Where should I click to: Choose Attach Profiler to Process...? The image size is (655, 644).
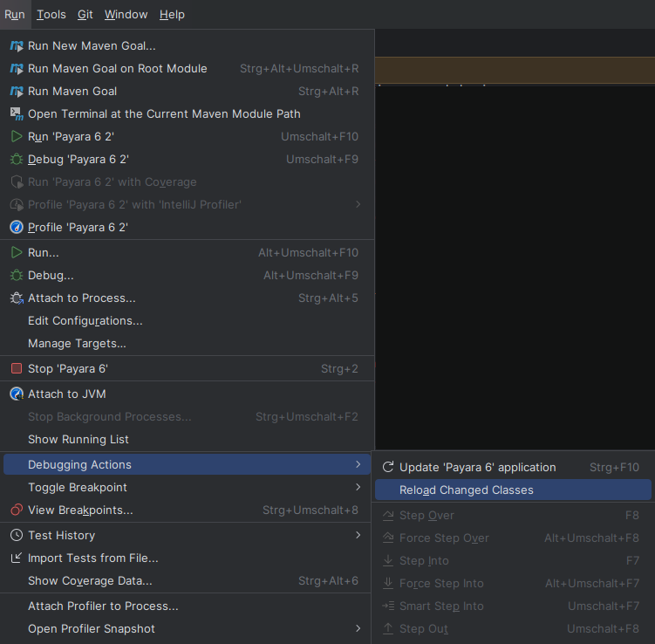coord(103,606)
